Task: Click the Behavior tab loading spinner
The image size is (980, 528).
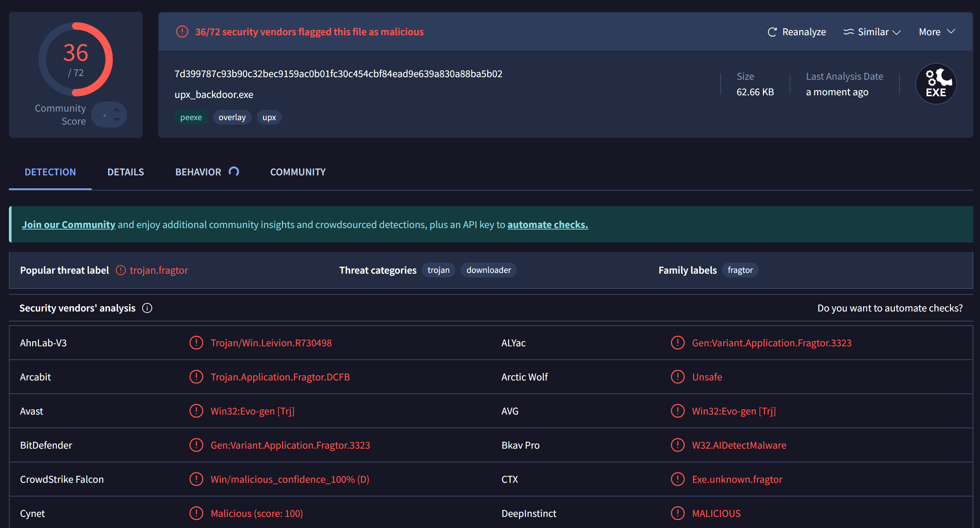Action: tap(234, 172)
